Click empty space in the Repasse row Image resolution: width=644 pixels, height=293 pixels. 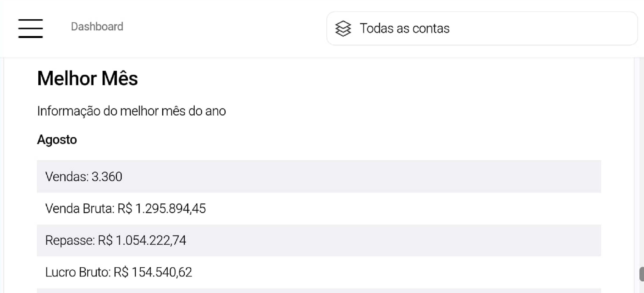(x=375, y=240)
